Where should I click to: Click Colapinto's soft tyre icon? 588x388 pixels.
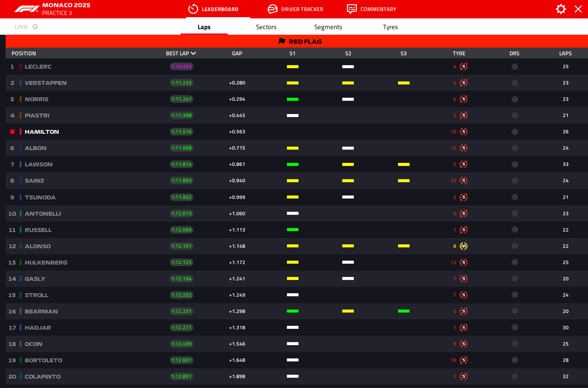click(x=464, y=376)
